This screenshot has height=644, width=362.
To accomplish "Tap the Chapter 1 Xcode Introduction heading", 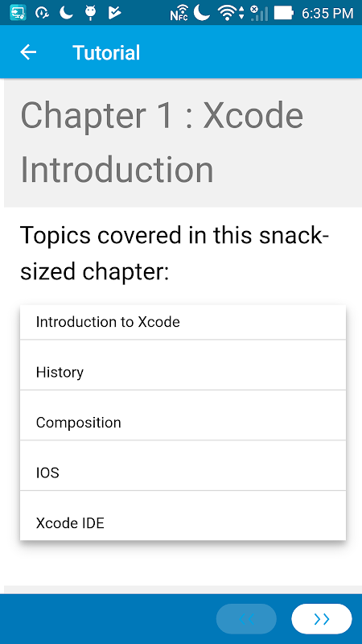I will pyautogui.click(x=162, y=142).
